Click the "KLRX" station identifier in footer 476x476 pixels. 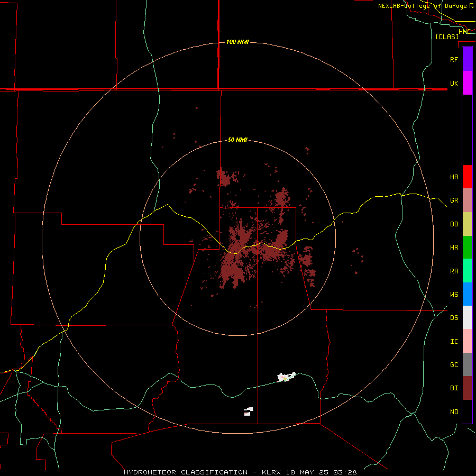(271, 472)
